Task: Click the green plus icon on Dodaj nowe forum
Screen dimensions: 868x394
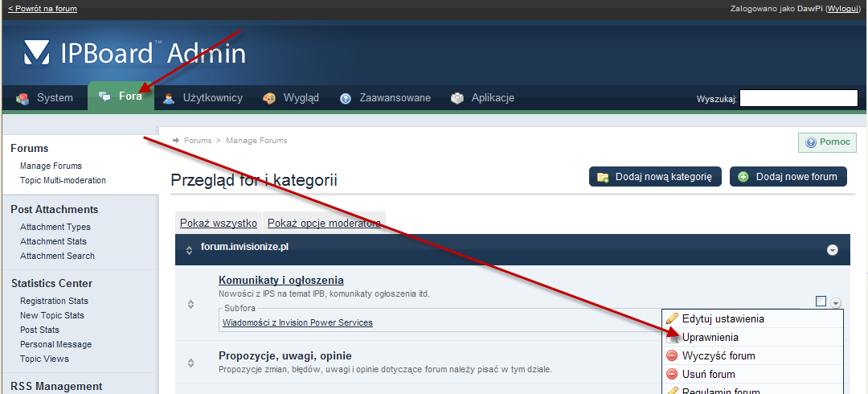Action: click(x=743, y=177)
